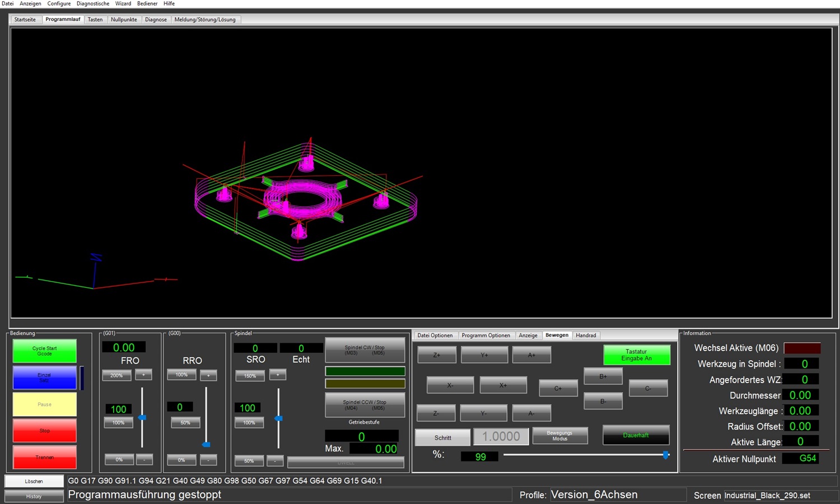
Task: Set SRO to 100%
Action: pos(249,423)
